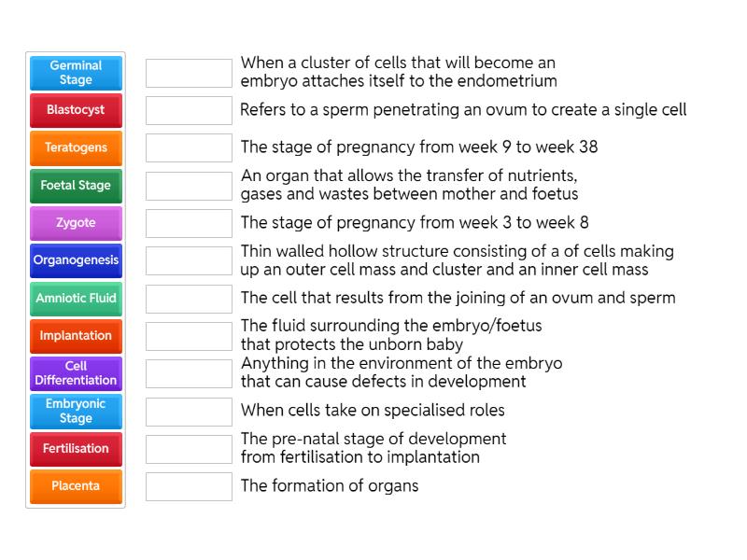The image size is (747, 560).
Task: Click the answer slot for fluid surrounding embryo
Action: [189, 336]
